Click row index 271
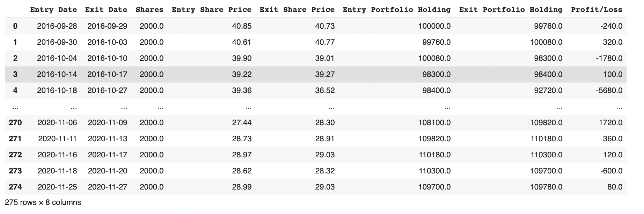Viewport: 644px width, 214px height. pyautogui.click(x=15, y=139)
